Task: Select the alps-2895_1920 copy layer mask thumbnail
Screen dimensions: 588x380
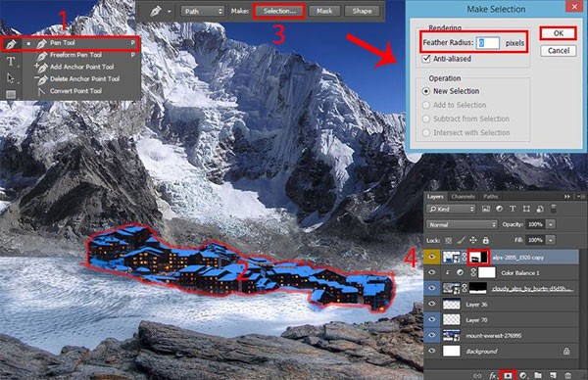Action: click(478, 257)
